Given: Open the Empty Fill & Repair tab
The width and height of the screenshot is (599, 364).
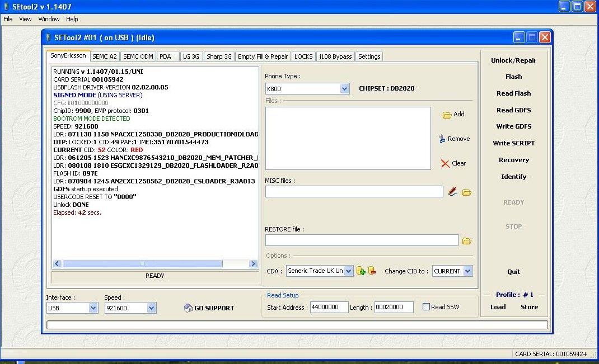Looking at the screenshot, I should click(263, 56).
